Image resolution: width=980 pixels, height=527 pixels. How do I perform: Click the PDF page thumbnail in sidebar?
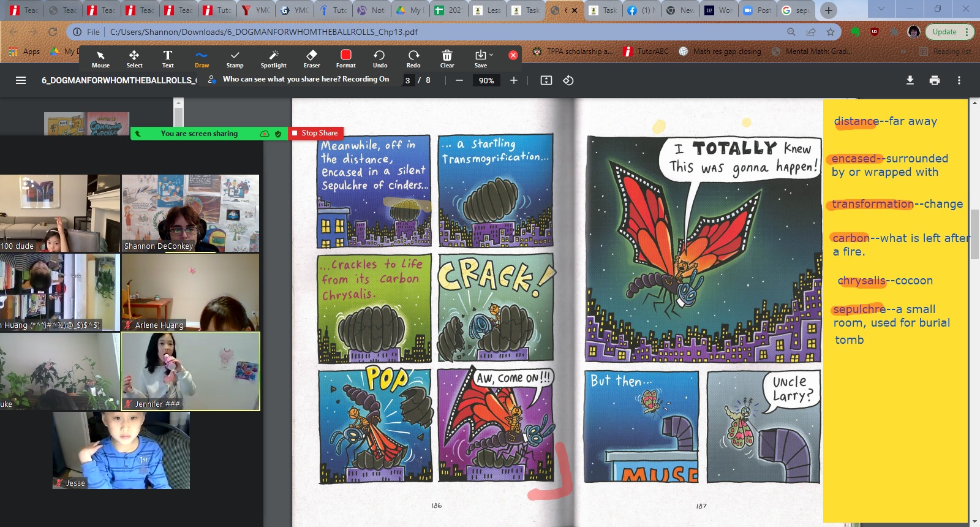pos(86,124)
